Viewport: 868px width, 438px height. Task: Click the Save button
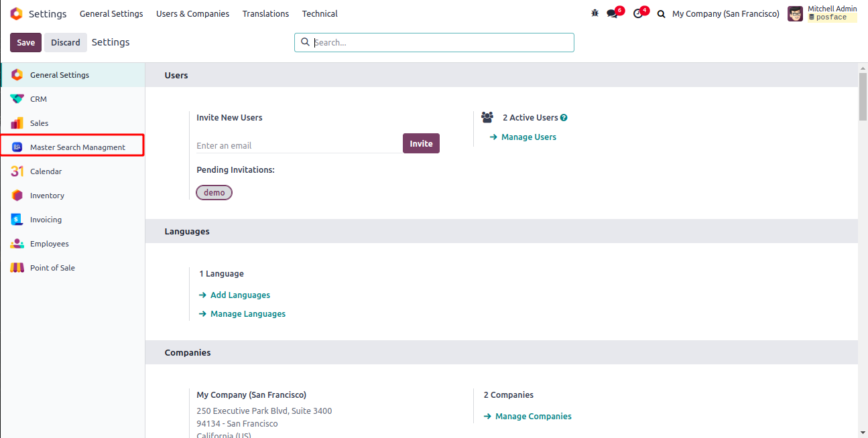click(x=26, y=42)
